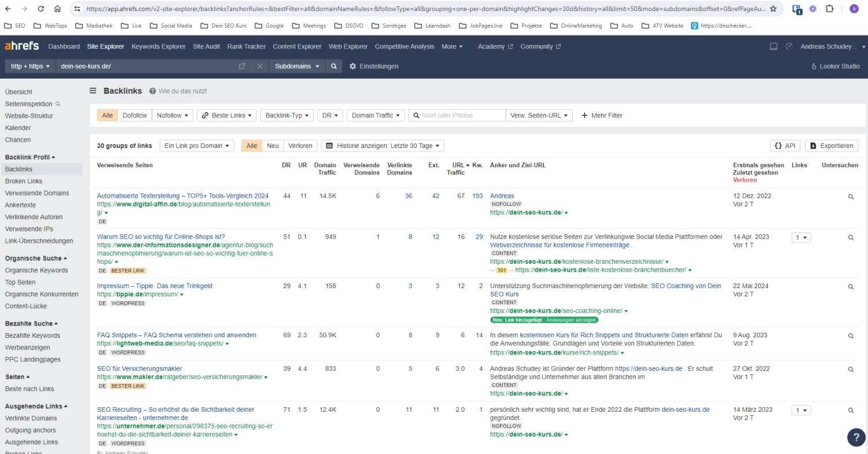
Task: Open the More menu in top navigation
Action: (x=452, y=46)
